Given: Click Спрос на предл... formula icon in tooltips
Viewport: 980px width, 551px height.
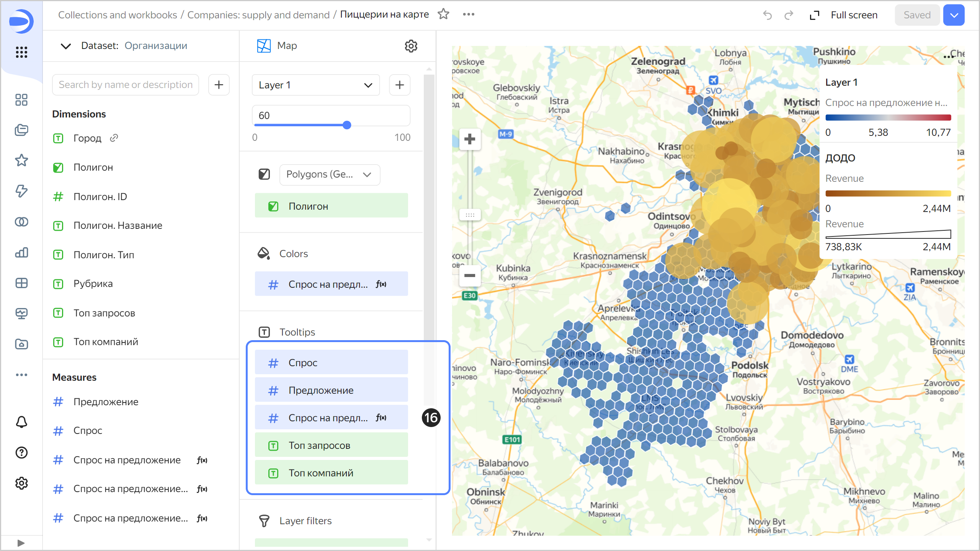Looking at the screenshot, I should 382,417.
